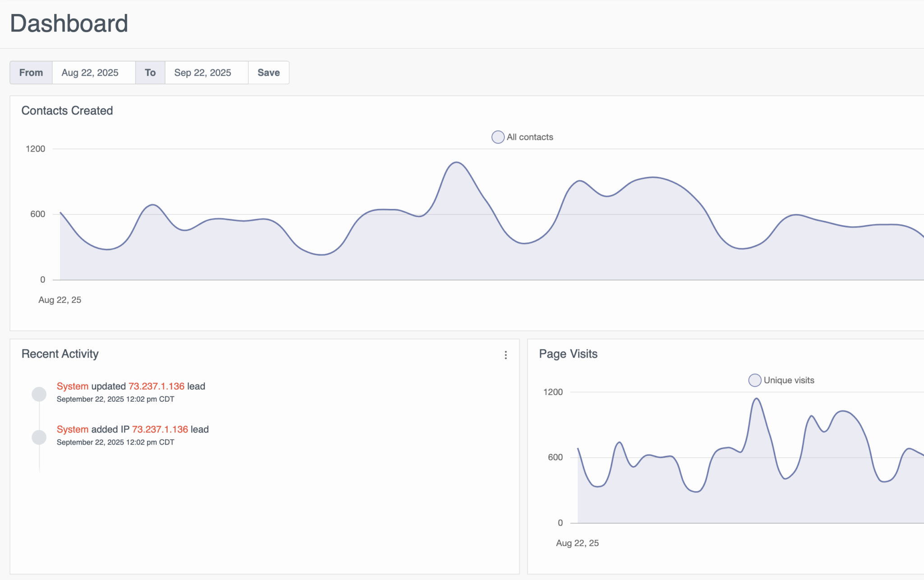Click the tallest peak in Page Visits chart
924x580 pixels.
[757, 399]
